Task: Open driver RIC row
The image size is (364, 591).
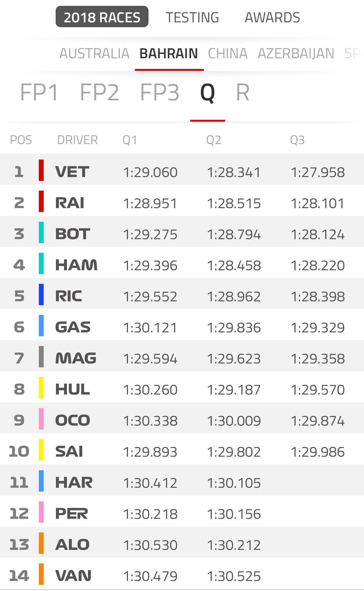Action: pos(182,294)
